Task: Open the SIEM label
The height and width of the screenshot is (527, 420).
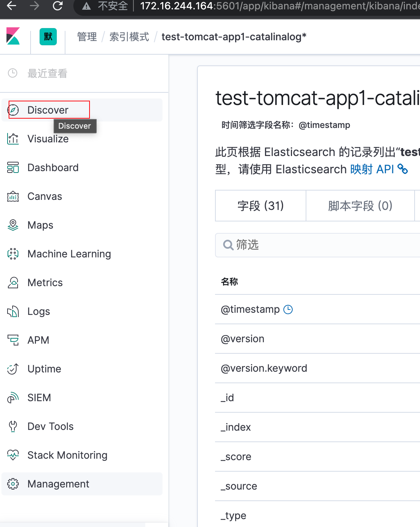Action: pyautogui.click(x=40, y=398)
